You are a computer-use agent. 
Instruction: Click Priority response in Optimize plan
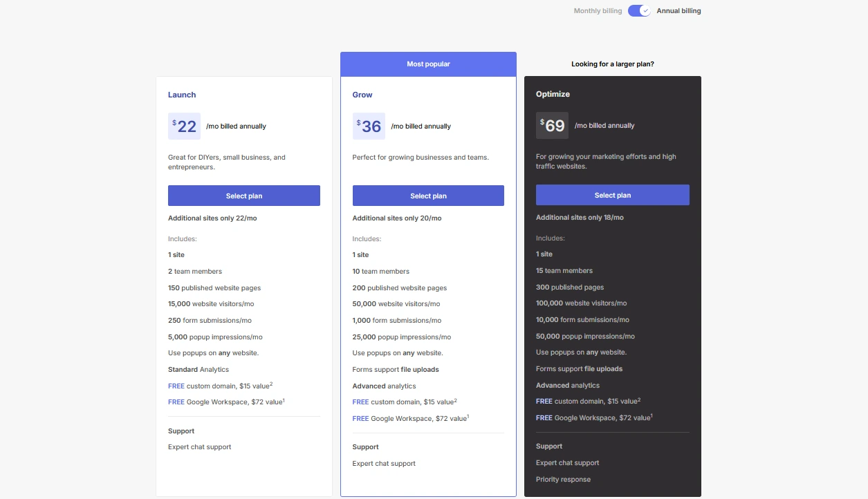pyautogui.click(x=564, y=480)
